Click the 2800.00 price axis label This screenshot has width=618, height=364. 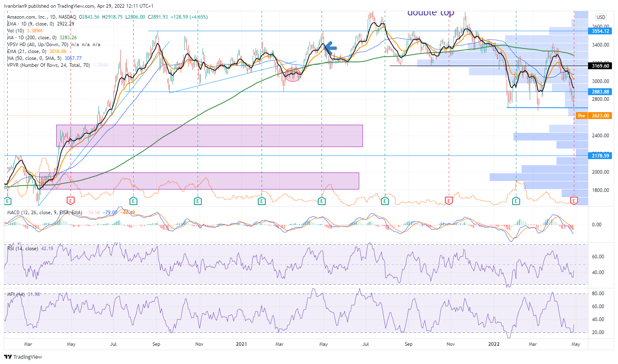click(x=601, y=99)
